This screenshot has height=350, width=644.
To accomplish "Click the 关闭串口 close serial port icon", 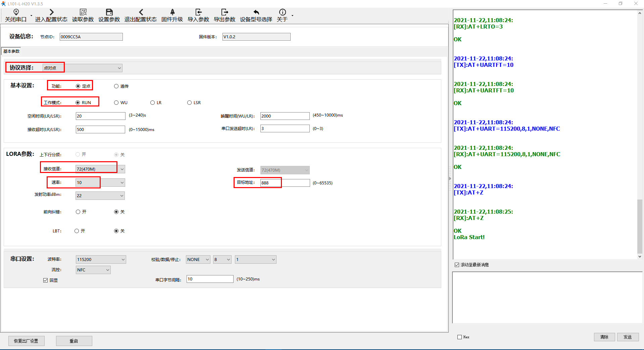I will (x=16, y=12).
